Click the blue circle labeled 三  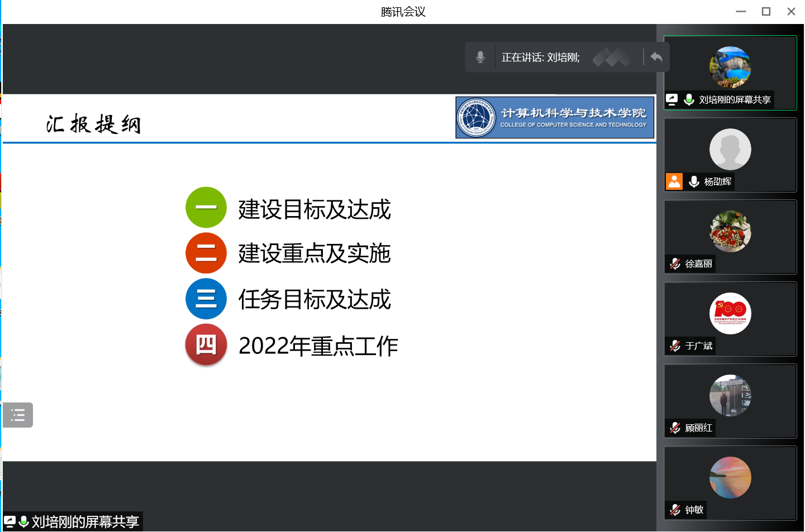[206, 299]
